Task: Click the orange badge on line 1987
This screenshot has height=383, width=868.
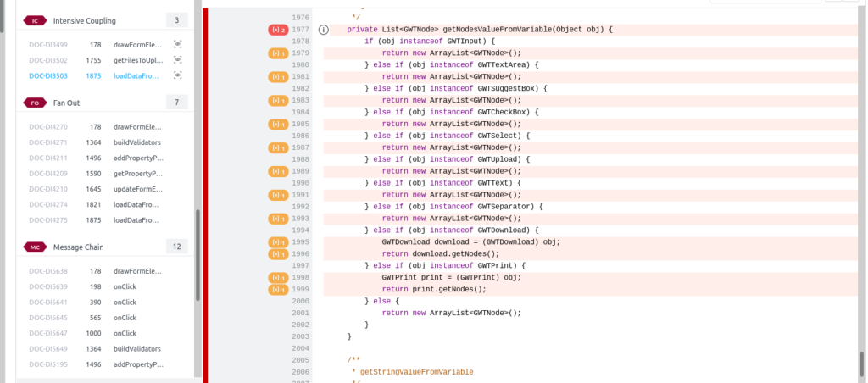Action: (278, 147)
